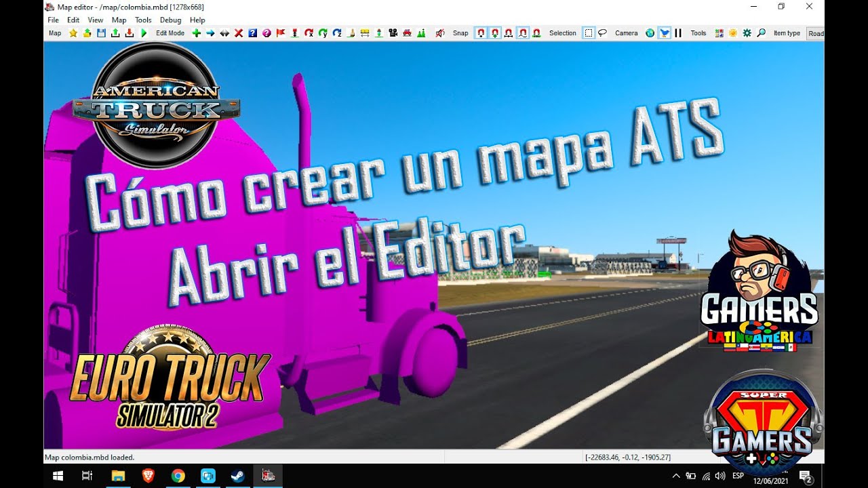The height and width of the screenshot is (488, 868).
Task: Select the rotate around Y axis tool
Action: click(323, 33)
